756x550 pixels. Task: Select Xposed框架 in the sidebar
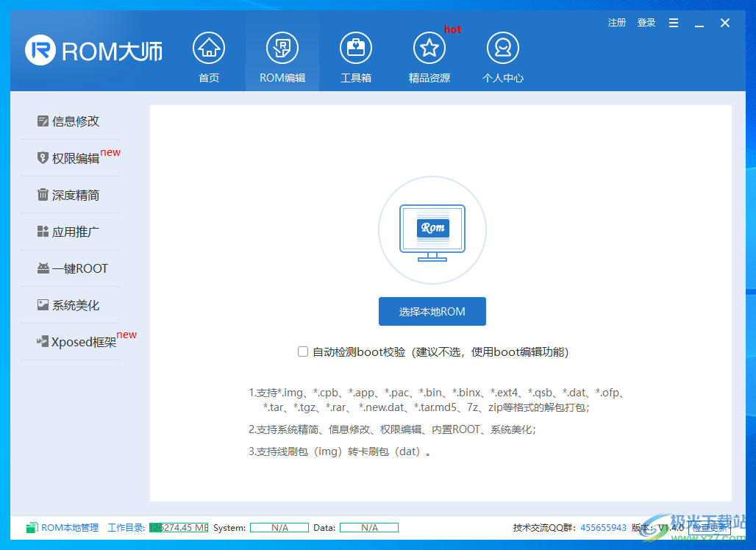click(76, 342)
